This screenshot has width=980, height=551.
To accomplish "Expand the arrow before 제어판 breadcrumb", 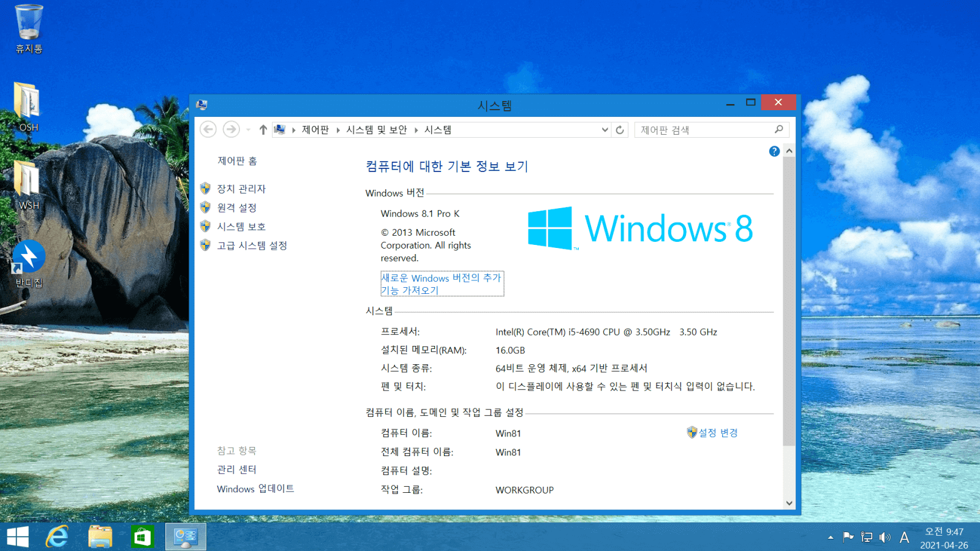I will [x=294, y=130].
